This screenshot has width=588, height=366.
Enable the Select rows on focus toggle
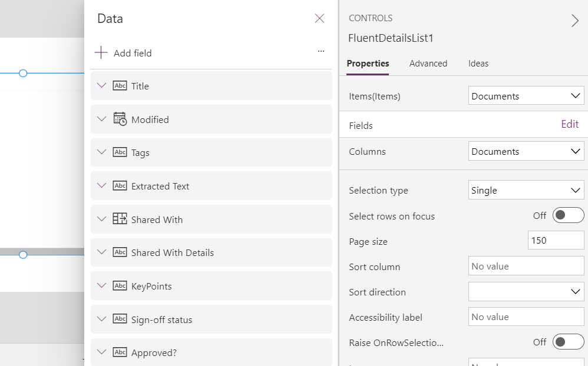[568, 215]
